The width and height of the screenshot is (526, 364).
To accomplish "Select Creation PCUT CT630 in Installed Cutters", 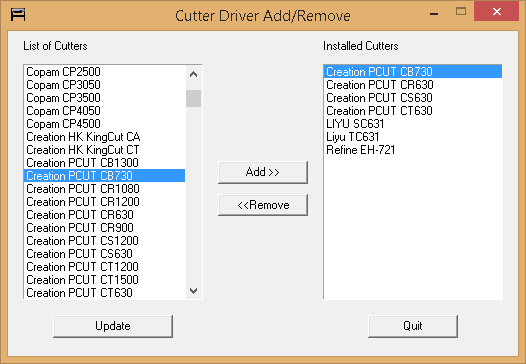I will [x=413, y=111].
